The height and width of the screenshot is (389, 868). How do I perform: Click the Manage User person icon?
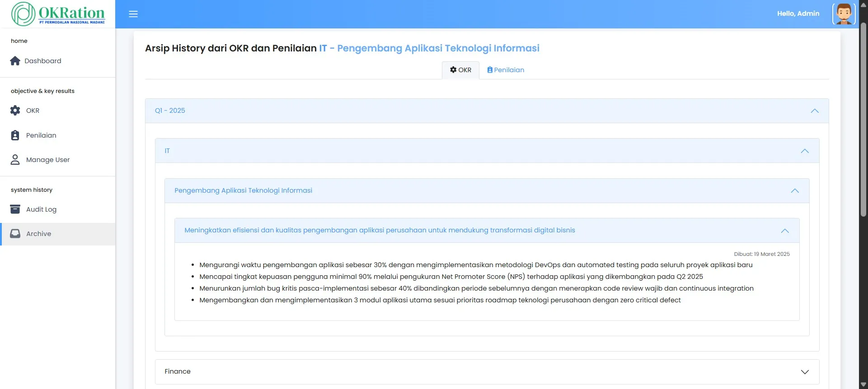pyautogui.click(x=15, y=160)
